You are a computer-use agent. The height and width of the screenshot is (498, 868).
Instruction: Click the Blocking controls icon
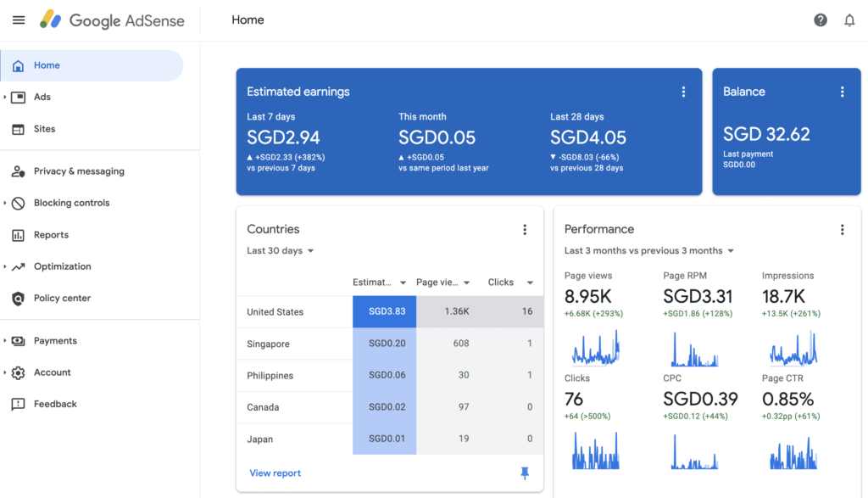(x=19, y=204)
